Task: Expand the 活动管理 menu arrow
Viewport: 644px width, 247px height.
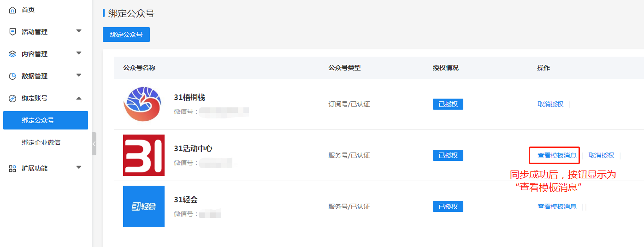Action: click(x=79, y=31)
